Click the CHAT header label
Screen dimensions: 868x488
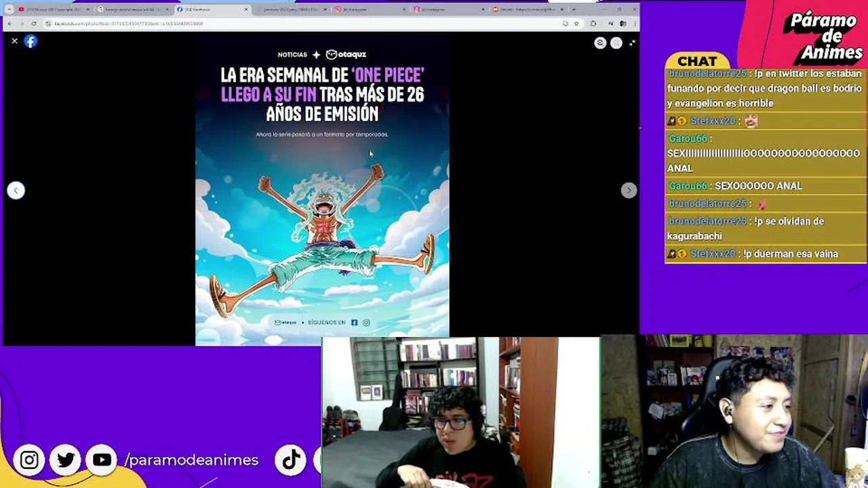[x=697, y=62]
